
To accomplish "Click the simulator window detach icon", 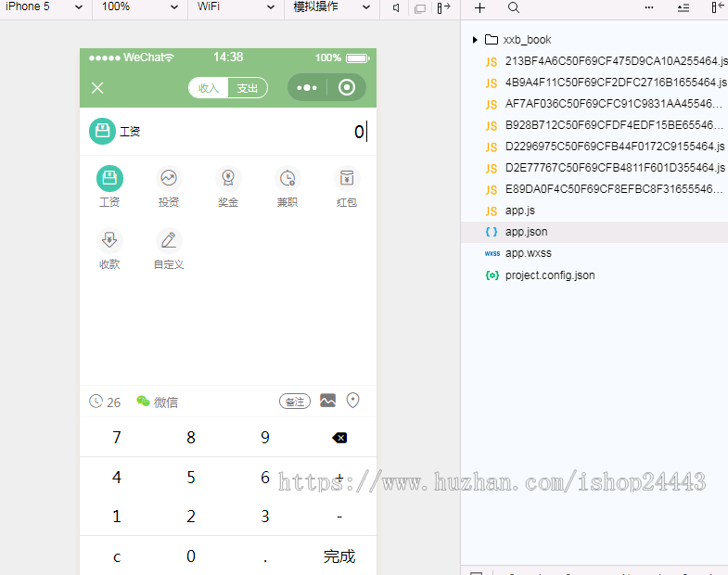I will 420,8.
